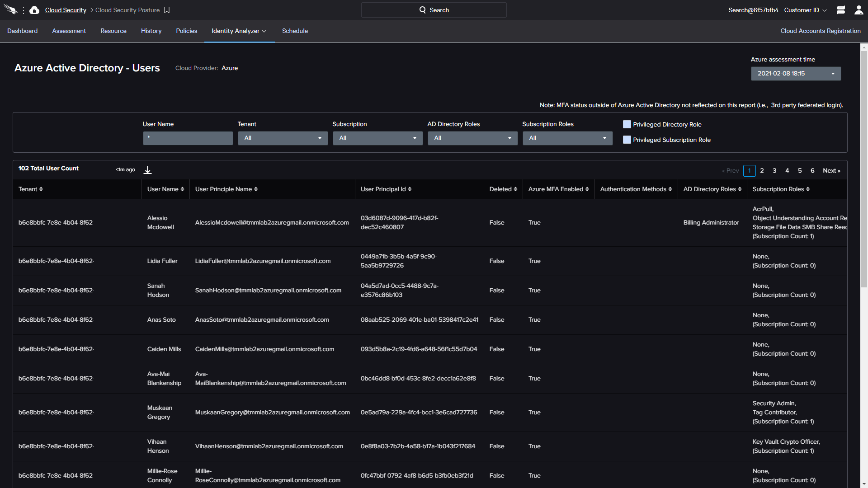Download the user list export
The image size is (868, 488).
pyautogui.click(x=147, y=170)
